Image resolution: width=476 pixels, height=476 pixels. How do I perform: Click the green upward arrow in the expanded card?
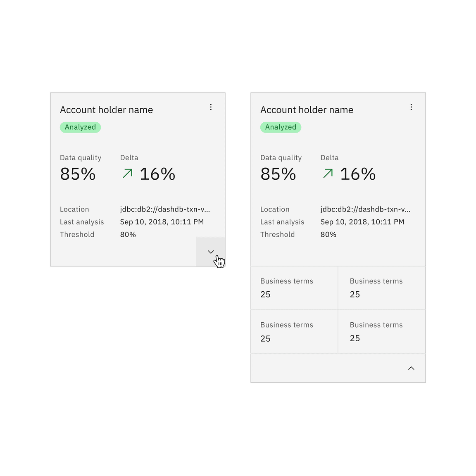point(328,174)
